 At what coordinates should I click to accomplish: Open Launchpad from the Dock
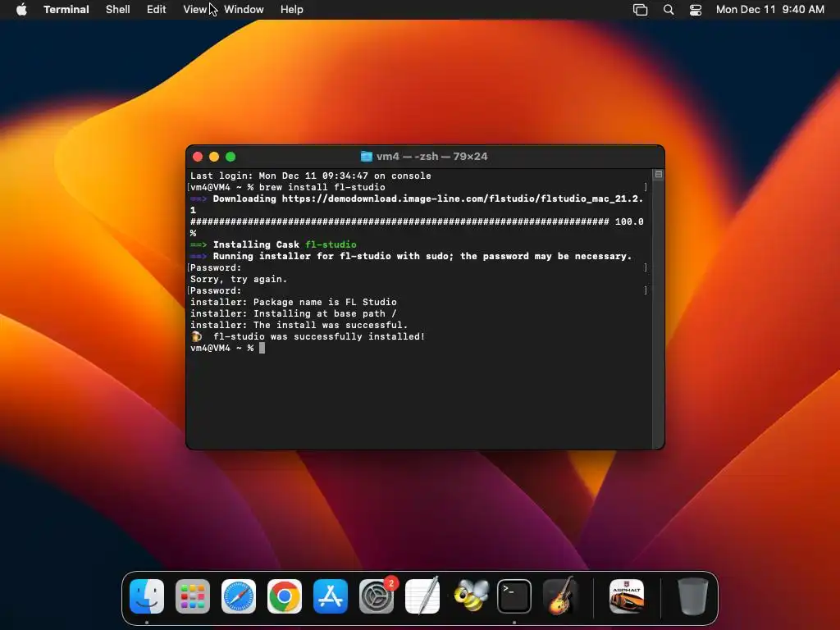pyautogui.click(x=193, y=596)
